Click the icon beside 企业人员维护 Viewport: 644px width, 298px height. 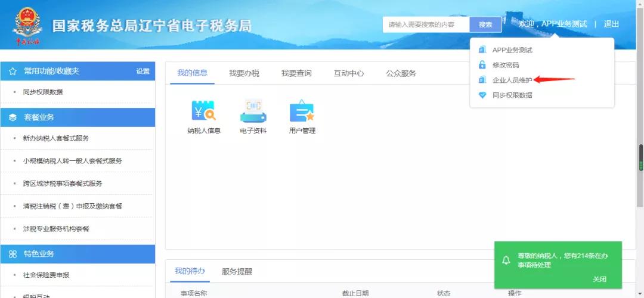[482, 80]
